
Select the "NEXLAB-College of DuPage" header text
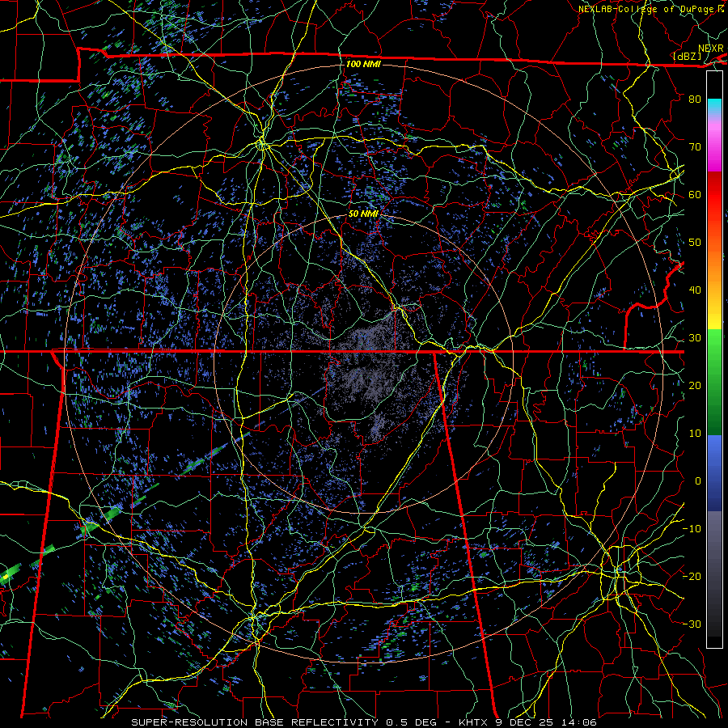point(647,9)
